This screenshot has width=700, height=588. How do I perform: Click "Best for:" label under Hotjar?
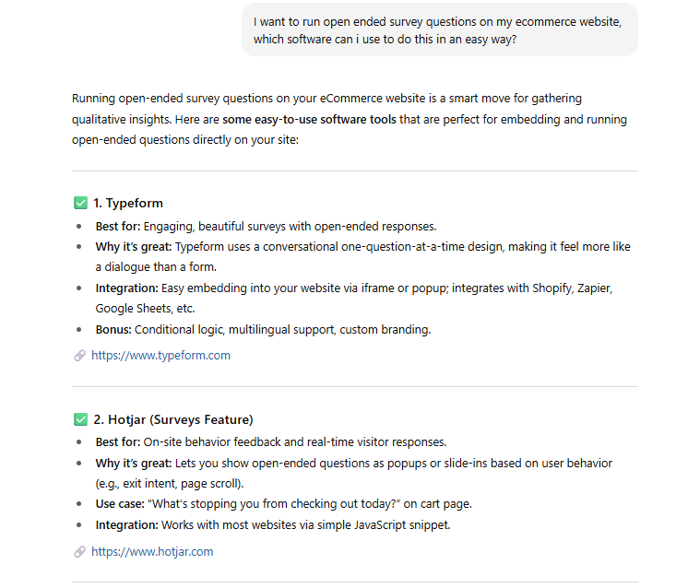click(x=118, y=442)
